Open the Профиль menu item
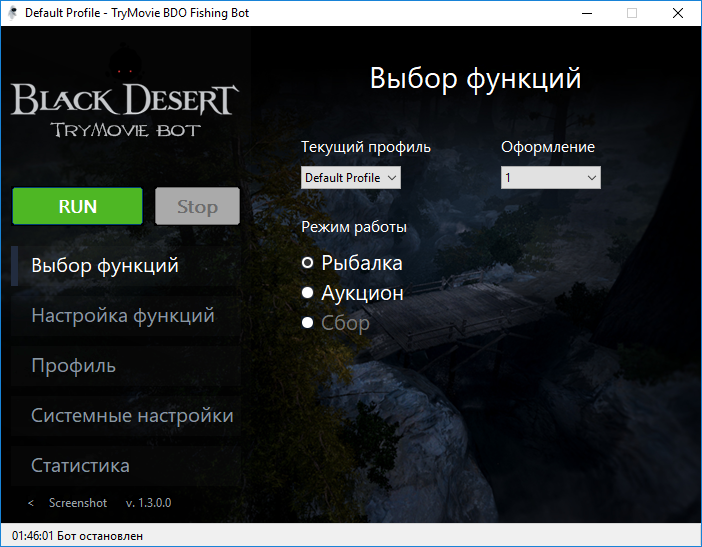702x547 pixels. coord(125,366)
